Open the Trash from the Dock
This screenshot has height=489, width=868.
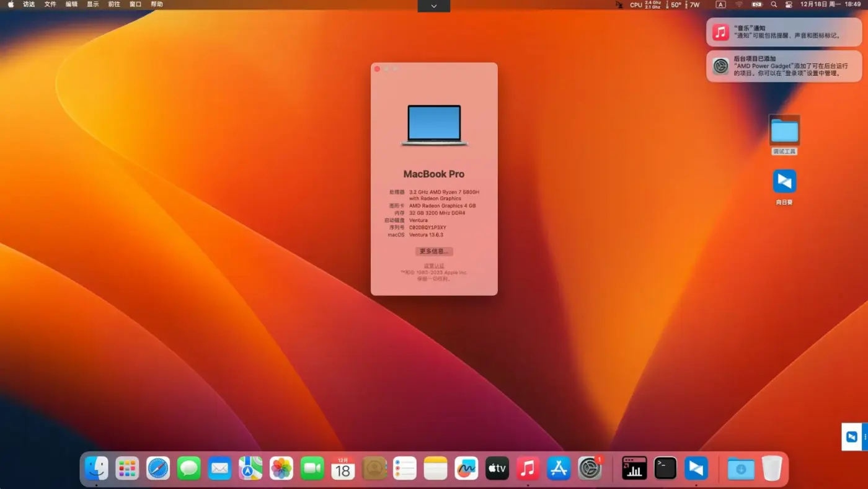[x=771, y=469]
